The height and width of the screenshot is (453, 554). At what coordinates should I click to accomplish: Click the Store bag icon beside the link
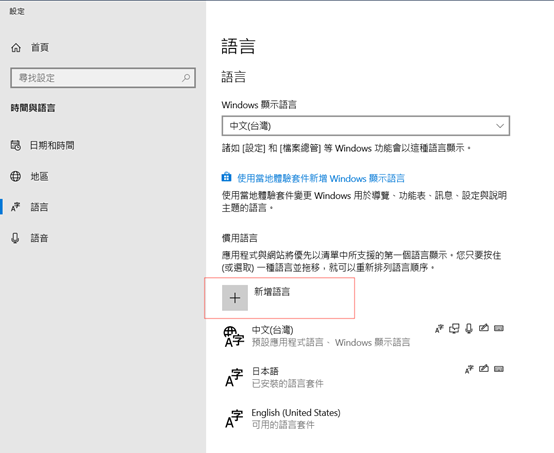pyautogui.click(x=226, y=177)
